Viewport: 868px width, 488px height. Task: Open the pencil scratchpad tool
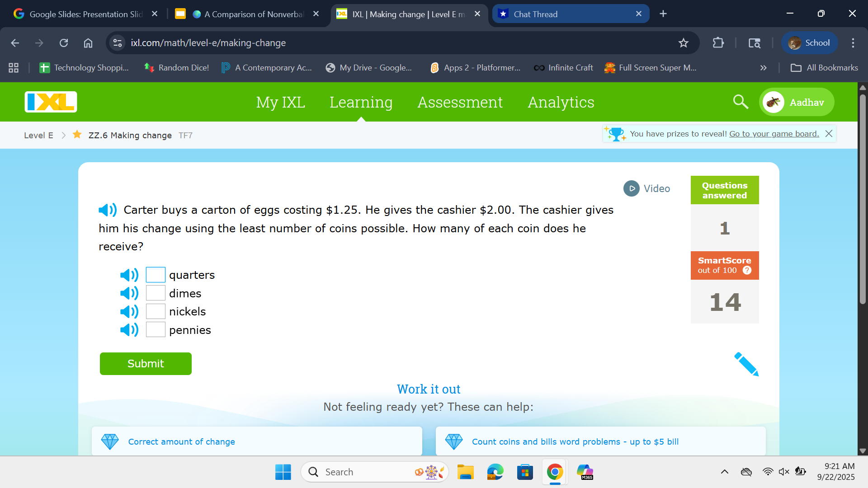746,364
